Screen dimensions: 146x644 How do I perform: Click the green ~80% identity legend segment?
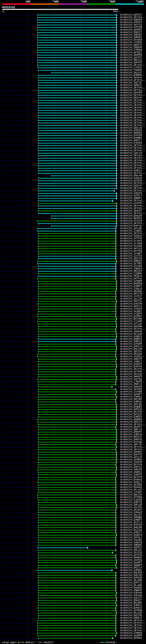pos(101,4)
